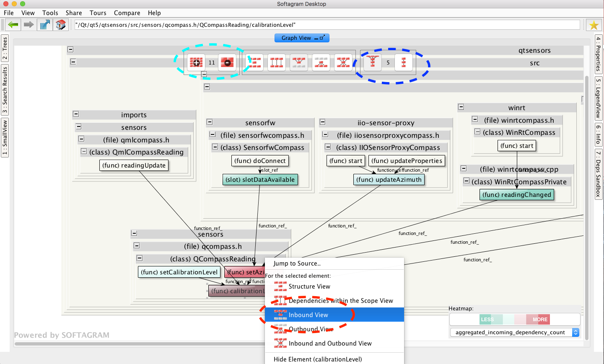This screenshot has width=604, height=364.
Task: Open the heatmap metric dropdown
Action: (575, 332)
